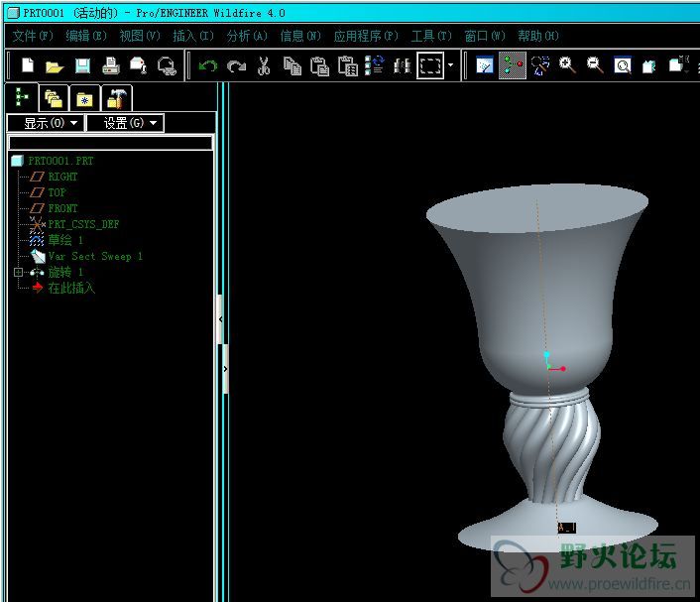Select the 草绘 1 sketch feature
This screenshot has width=700, height=602.
click(65, 240)
